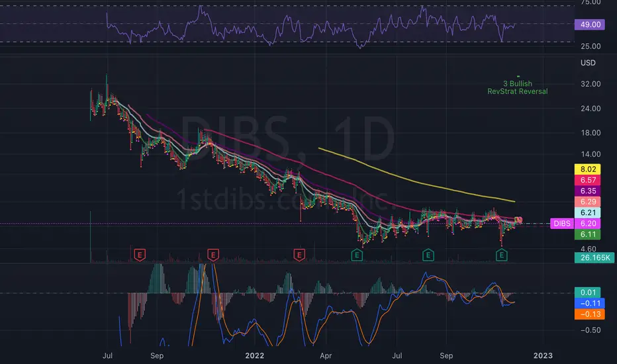617x364 pixels.
Task: Click the 49.00 RSI value label
Action: (591, 24)
